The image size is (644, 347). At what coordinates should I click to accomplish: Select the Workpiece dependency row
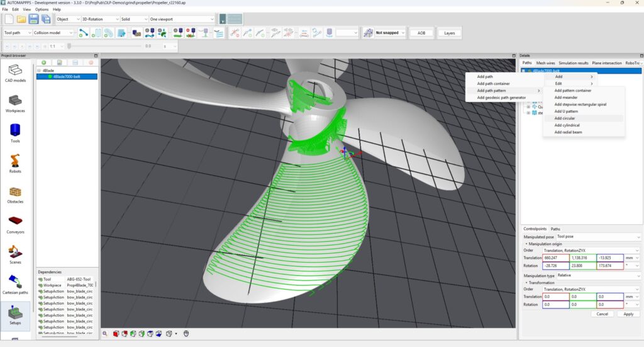(65, 285)
